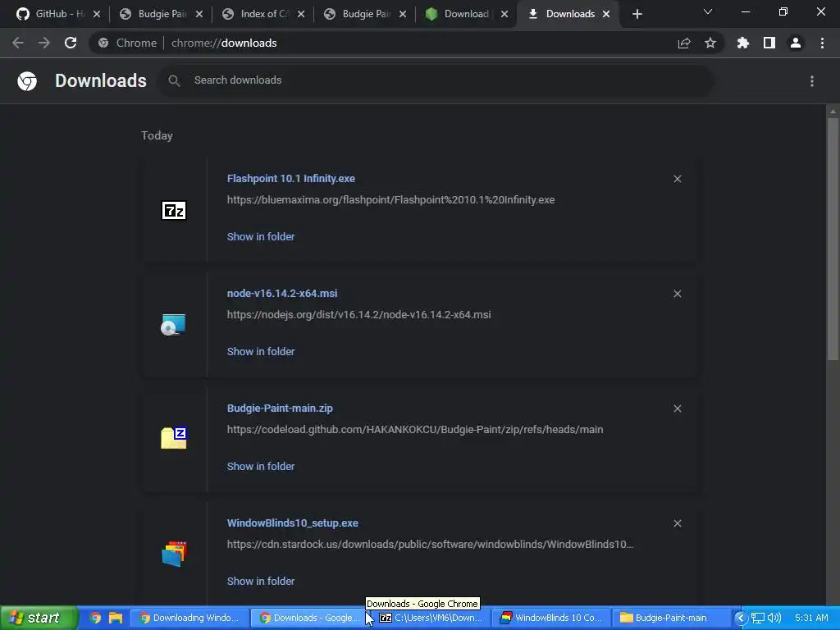Open a new tab with plus button

click(x=637, y=14)
